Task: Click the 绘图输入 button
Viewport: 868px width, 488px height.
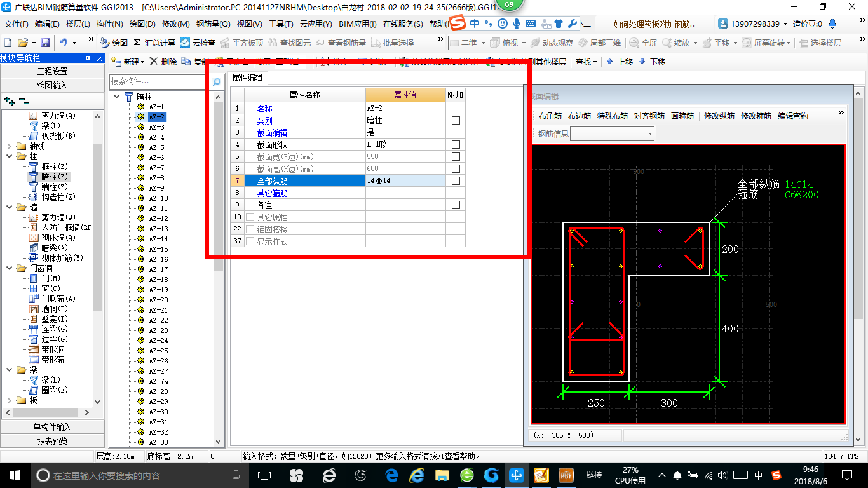Action: [x=52, y=85]
